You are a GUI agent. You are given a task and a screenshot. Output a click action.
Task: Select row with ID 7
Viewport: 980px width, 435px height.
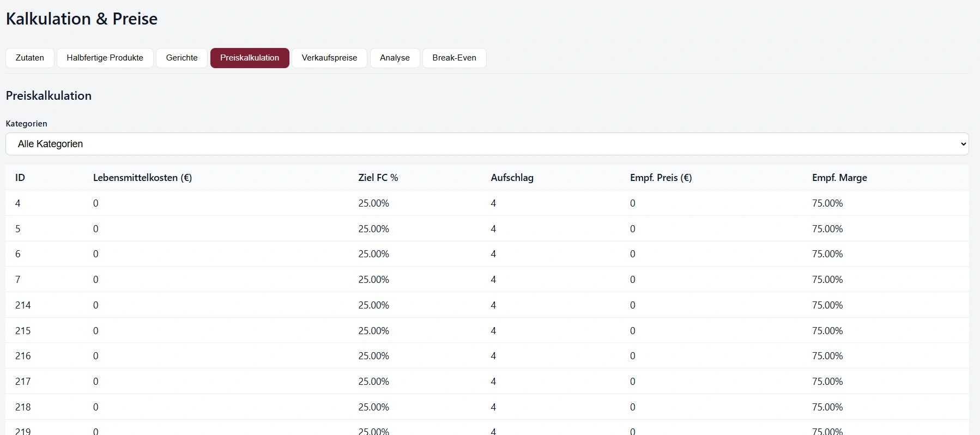(487, 280)
